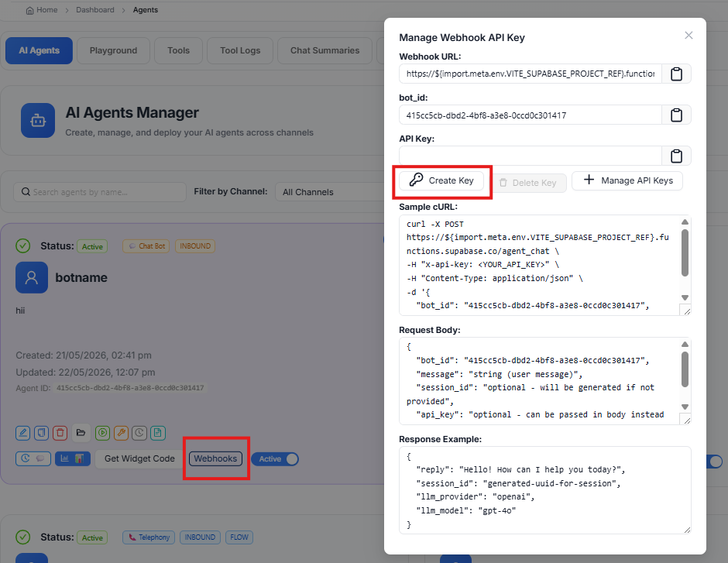Go to Home in the breadcrumb
Screen dimensions: 728x563
[x=47, y=10]
